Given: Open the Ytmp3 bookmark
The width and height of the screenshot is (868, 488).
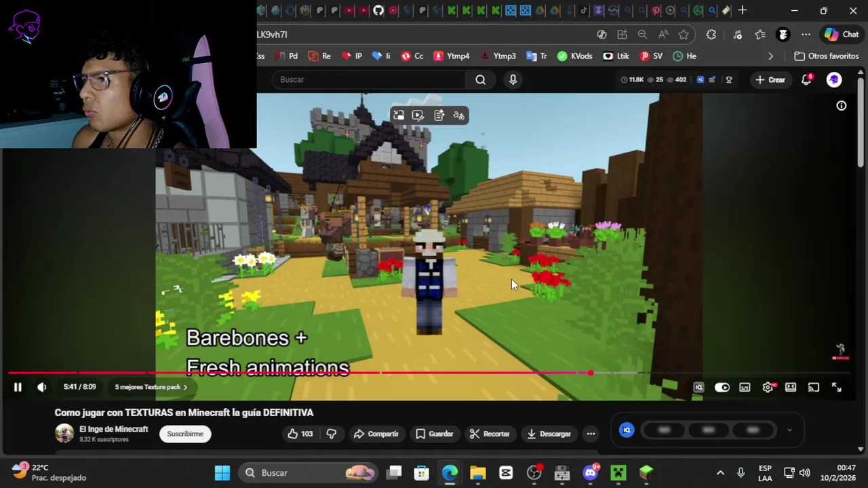Looking at the screenshot, I should click(498, 56).
